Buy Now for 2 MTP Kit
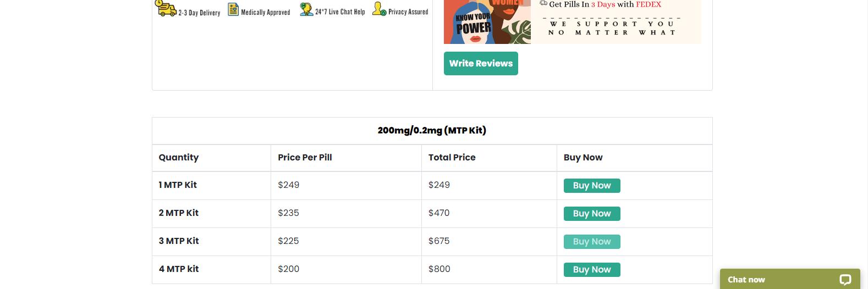 591,214
